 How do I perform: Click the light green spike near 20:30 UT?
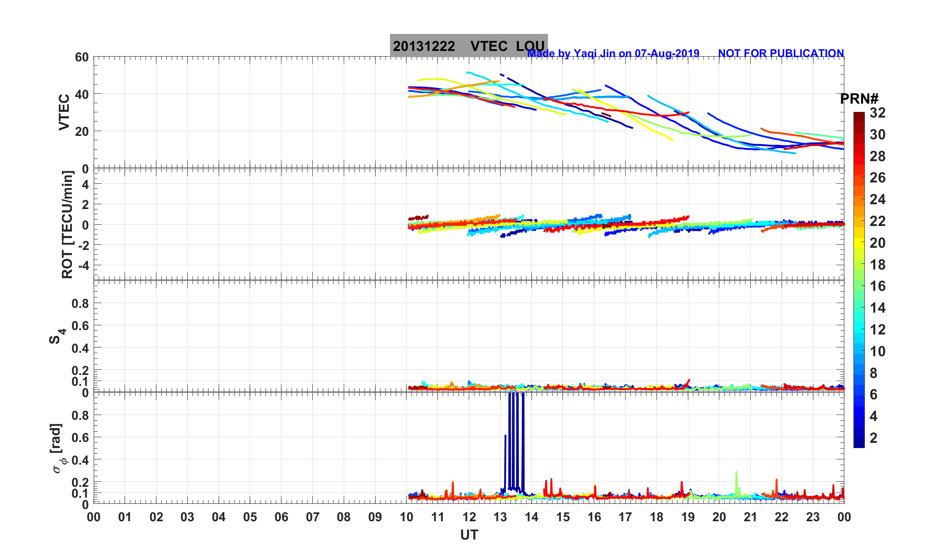736,482
